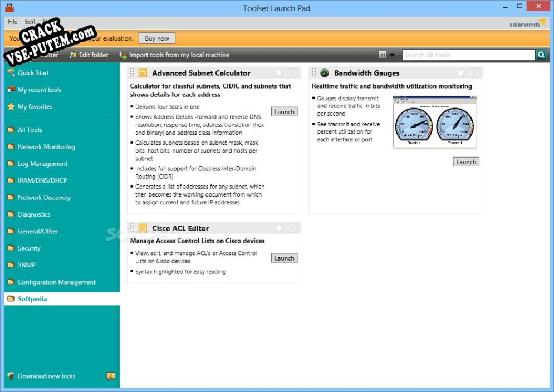Expand the view layout dropdown arrow
Screen dimensions: 554x392
(392, 55)
